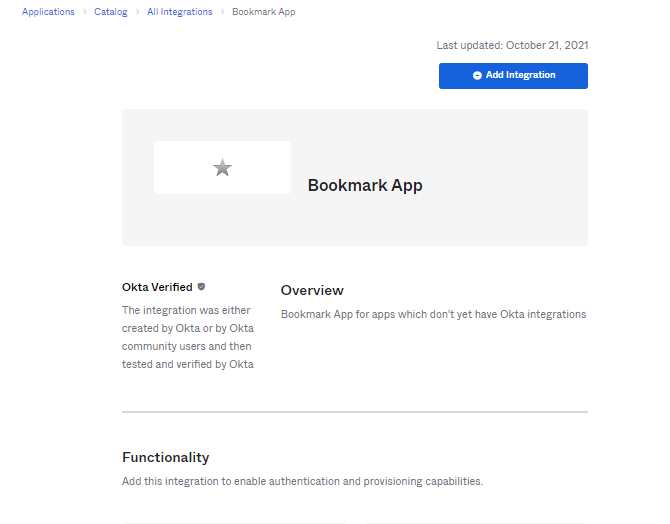The height and width of the screenshot is (524, 670).
Task: Click the Overview description about Bookmark App
Action: (x=433, y=314)
